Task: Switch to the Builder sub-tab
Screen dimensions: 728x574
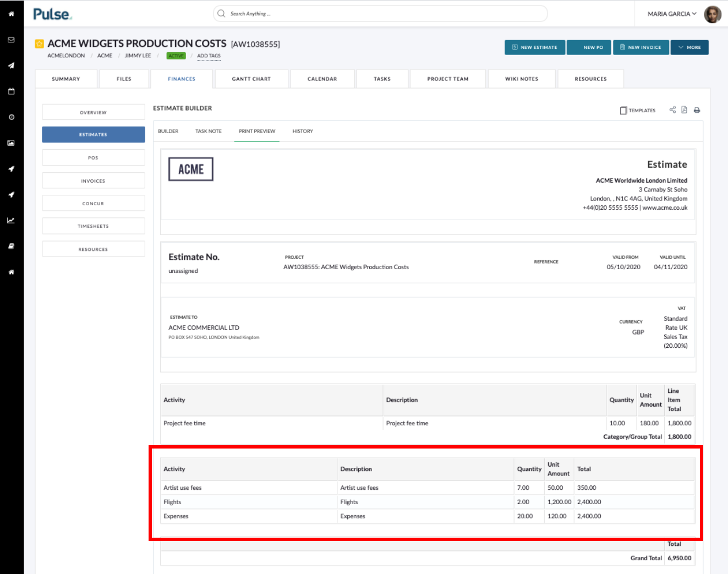Action: click(x=168, y=131)
